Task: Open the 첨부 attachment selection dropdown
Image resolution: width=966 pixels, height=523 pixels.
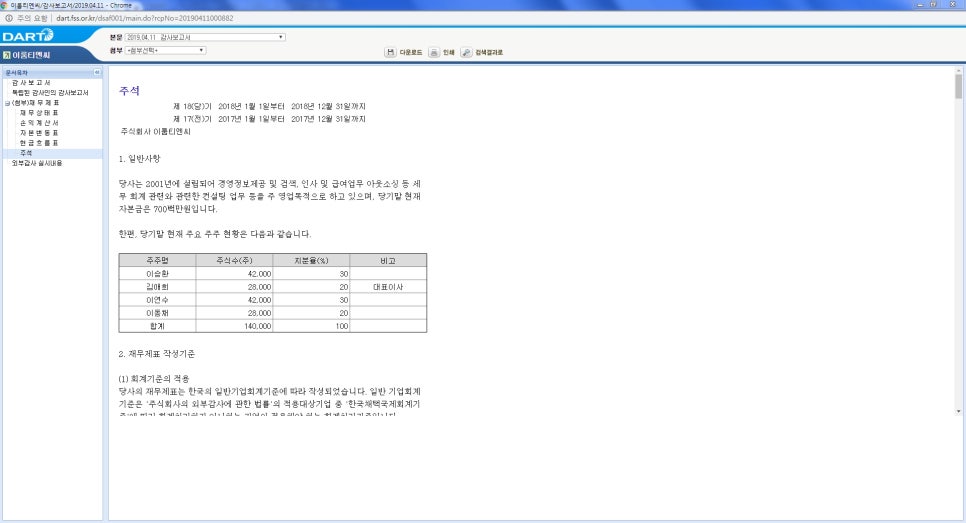Action: [165, 51]
